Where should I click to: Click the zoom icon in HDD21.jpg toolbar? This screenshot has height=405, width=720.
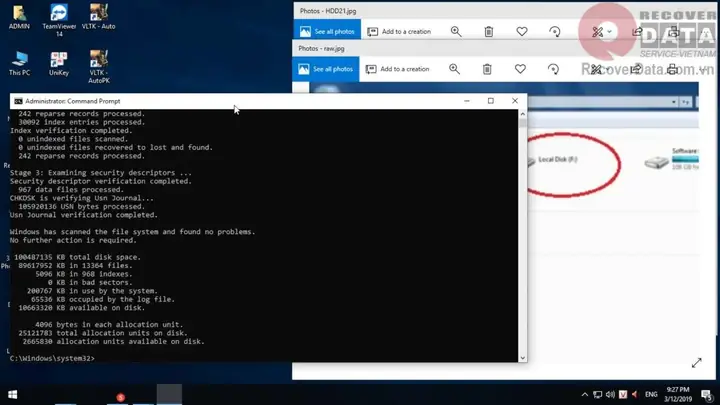tap(456, 32)
